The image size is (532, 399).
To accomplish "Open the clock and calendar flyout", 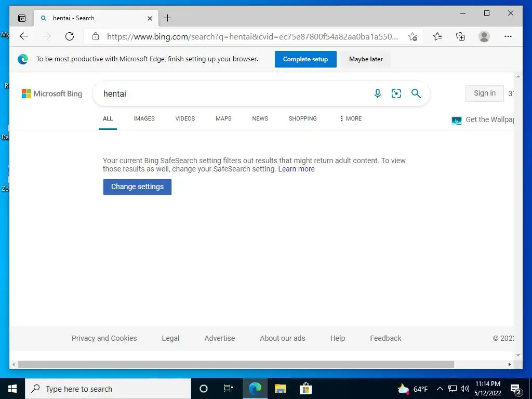I will click(488, 389).
